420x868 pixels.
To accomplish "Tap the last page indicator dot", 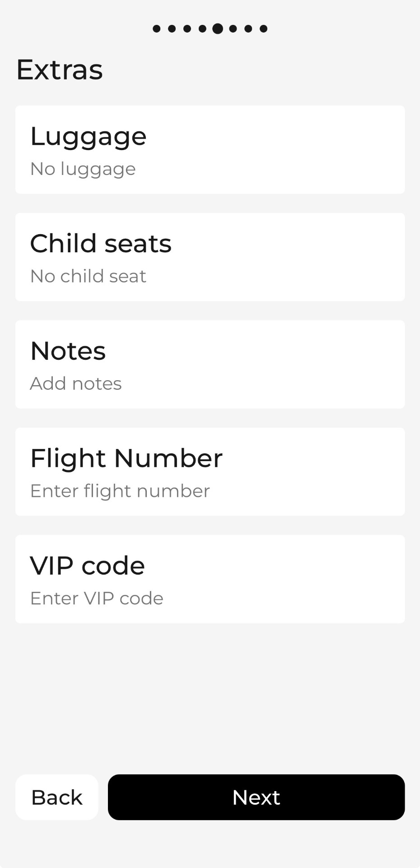I will (x=264, y=29).
